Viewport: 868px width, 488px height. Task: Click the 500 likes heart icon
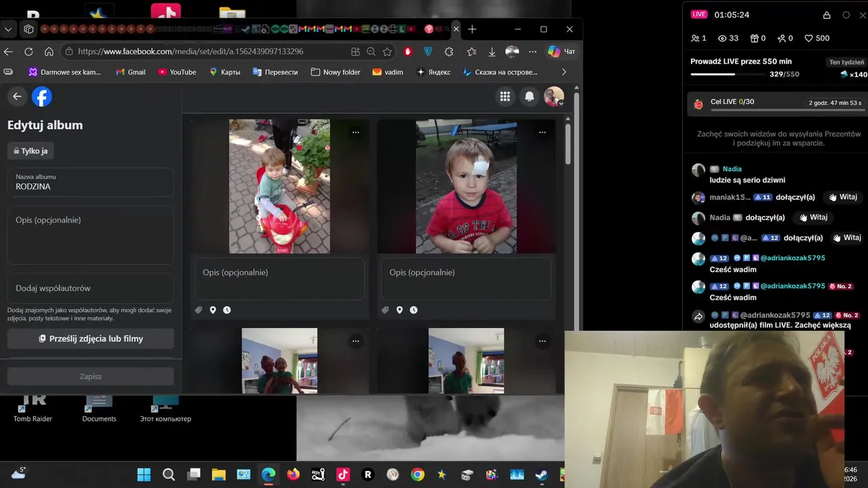click(x=809, y=39)
